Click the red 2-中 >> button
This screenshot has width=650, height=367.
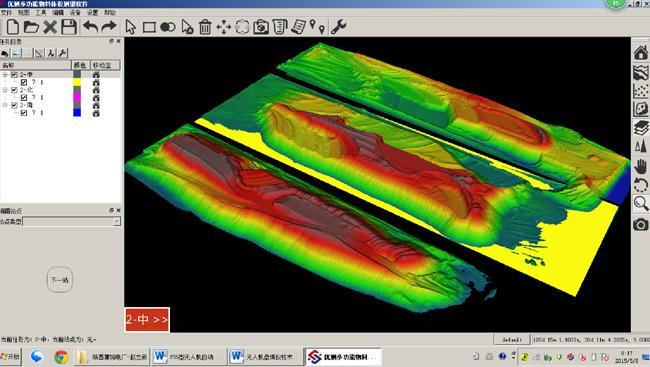click(x=147, y=320)
